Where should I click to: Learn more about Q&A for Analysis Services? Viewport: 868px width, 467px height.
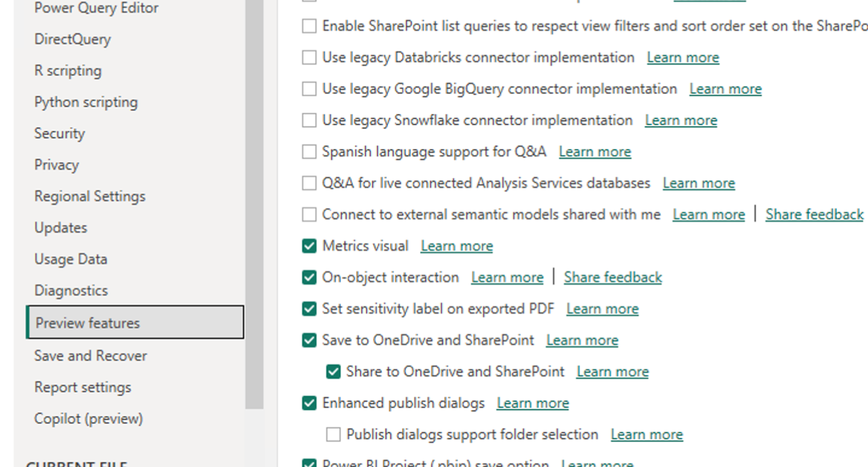[699, 183]
